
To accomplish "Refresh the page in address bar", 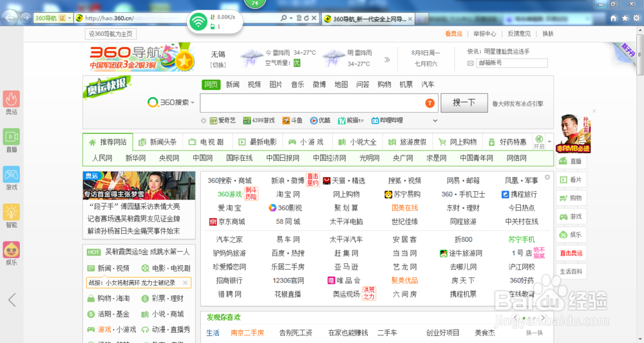I will pyautogui.click(x=307, y=18).
